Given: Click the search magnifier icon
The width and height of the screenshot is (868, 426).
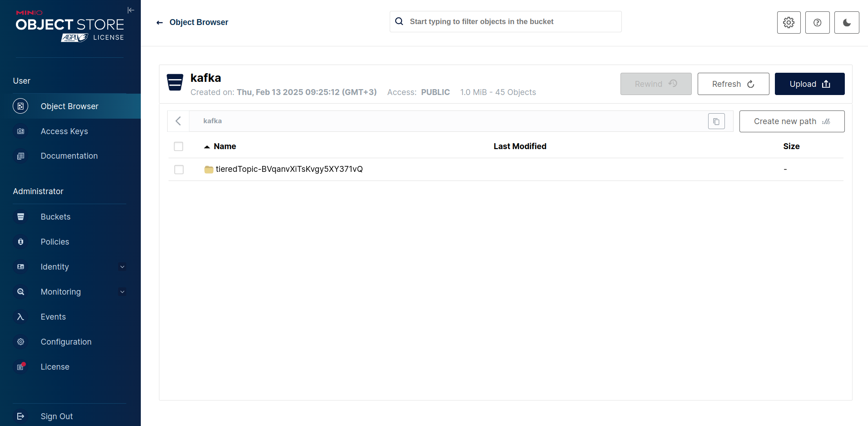Looking at the screenshot, I should pos(399,21).
